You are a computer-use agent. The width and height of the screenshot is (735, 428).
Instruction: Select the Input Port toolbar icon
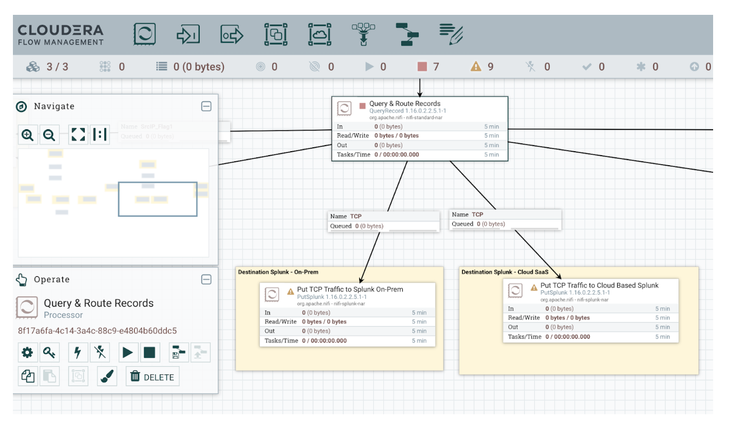click(188, 34)
